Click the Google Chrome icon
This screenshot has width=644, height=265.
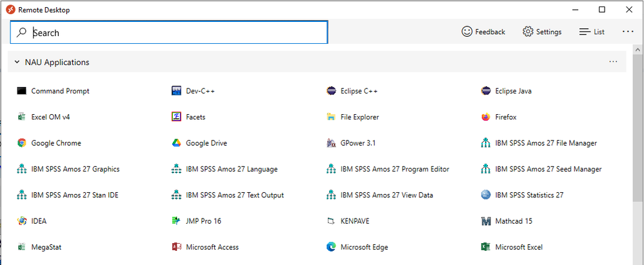click(22, 143)
